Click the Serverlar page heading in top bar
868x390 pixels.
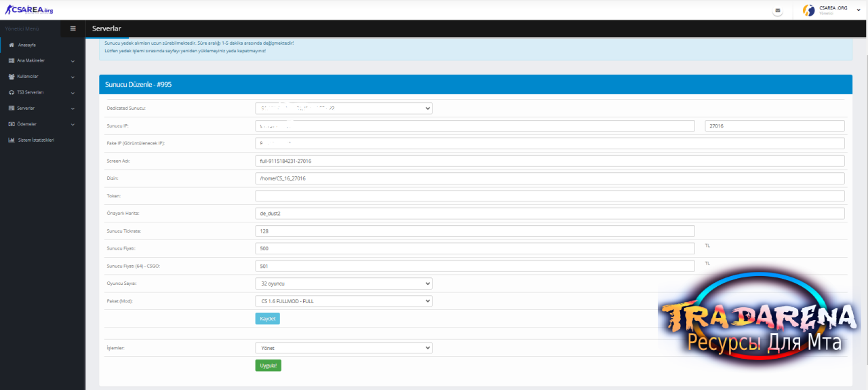107,28
